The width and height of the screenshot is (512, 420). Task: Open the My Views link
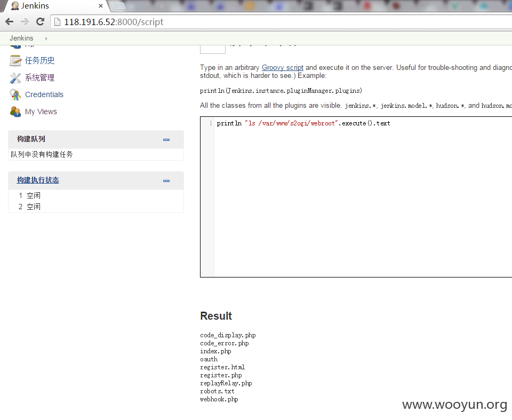pyautogui.click(x=41, y=112)
